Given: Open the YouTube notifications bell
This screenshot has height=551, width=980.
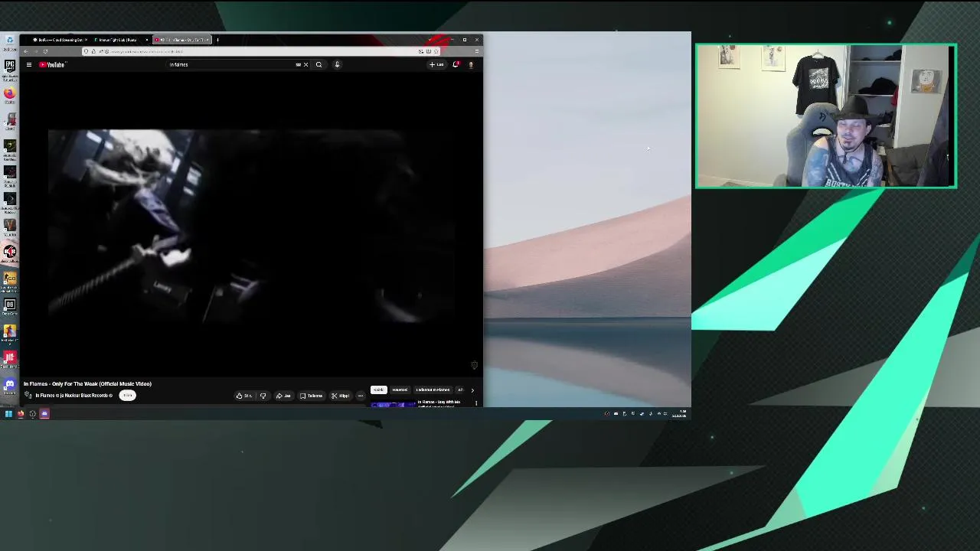Looking at the screenshot, I should tap(456, 65).
